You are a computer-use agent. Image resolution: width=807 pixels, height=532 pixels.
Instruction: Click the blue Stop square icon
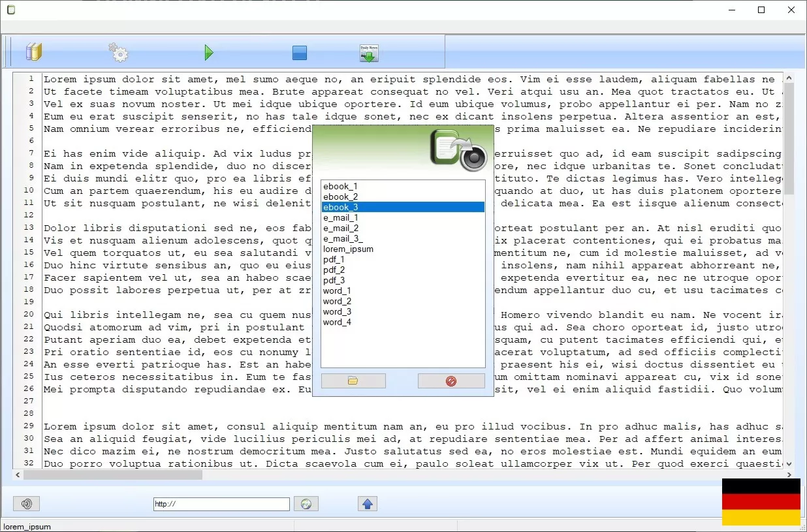(299, 52)
